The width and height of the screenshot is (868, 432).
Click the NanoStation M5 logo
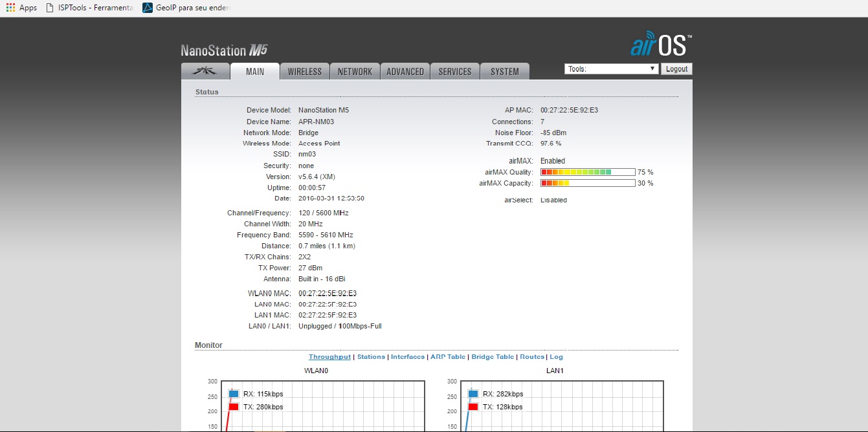224,50
